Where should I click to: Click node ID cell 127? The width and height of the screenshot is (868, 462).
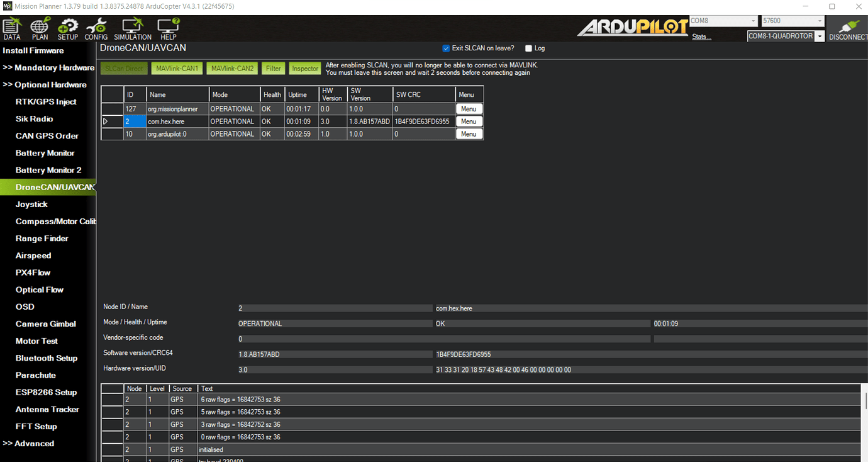(x=135, y=109)
